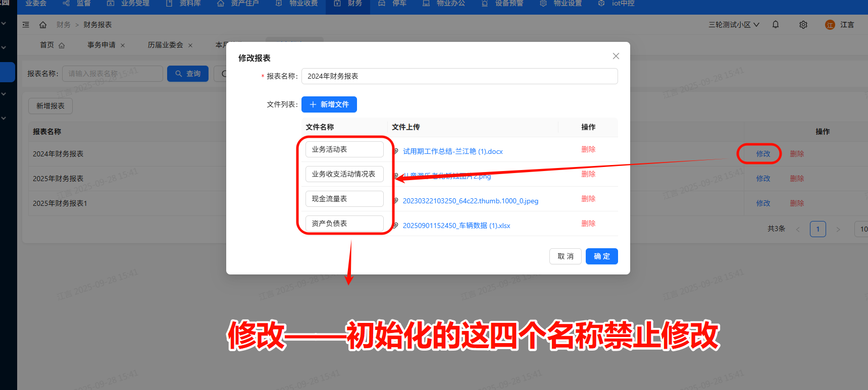Confirm the dialog with 确定 button
The height and width of the screenshot is (390, 868).
pos(601,256)
